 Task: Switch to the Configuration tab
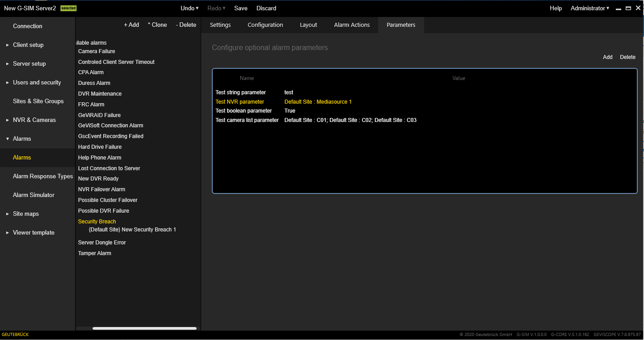[265, 25]
